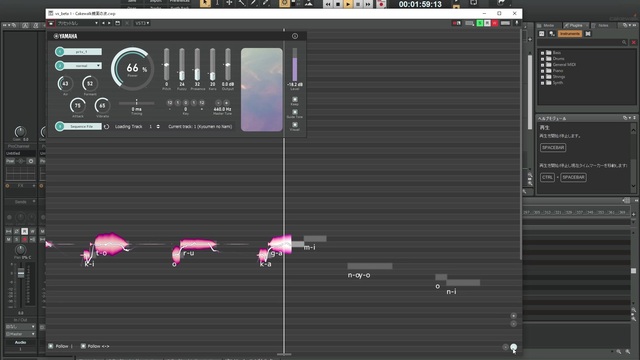Click the browser search magnifier icon
This screenshot has height=360, width=640.
point(624,42)
